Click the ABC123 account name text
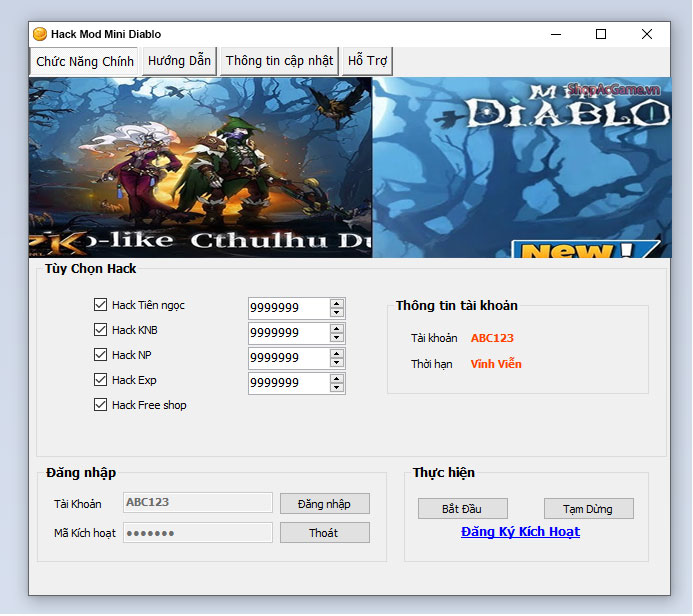The image size is (693, 616). (x=492, y=338)
